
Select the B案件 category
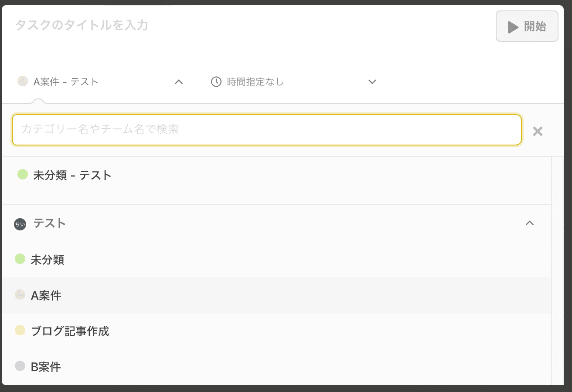pos(46,367)
